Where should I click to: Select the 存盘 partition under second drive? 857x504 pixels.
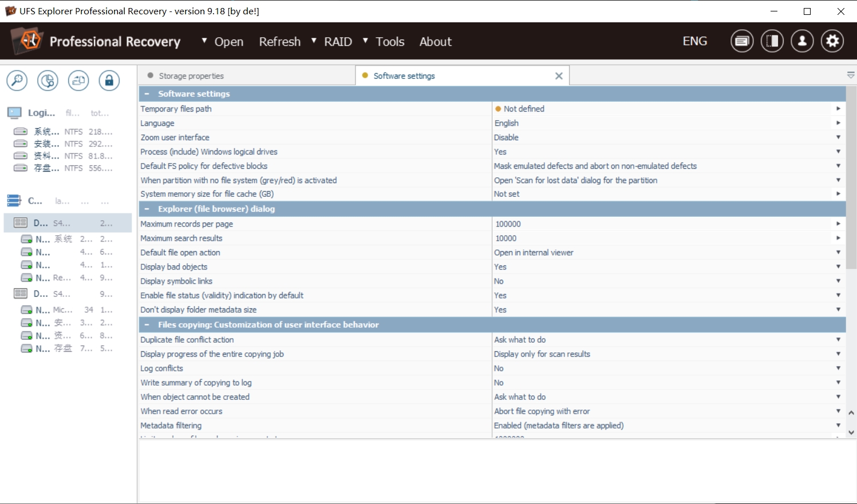67,348
